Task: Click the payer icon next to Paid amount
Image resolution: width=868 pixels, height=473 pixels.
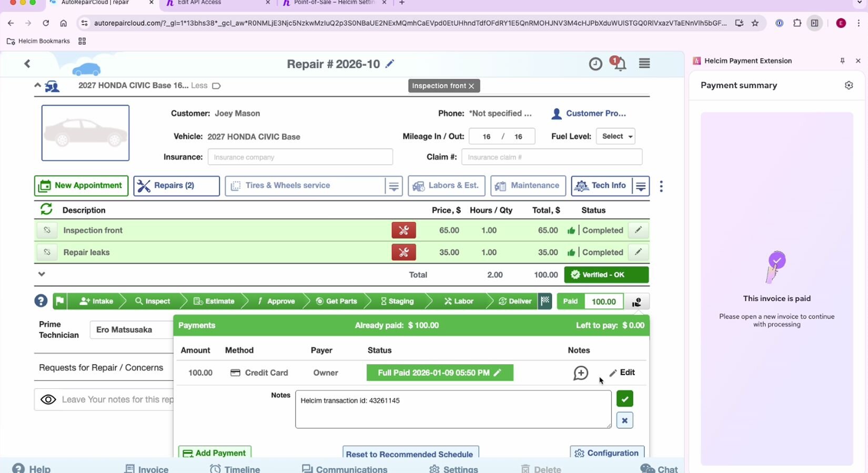Action: (637, 302)
